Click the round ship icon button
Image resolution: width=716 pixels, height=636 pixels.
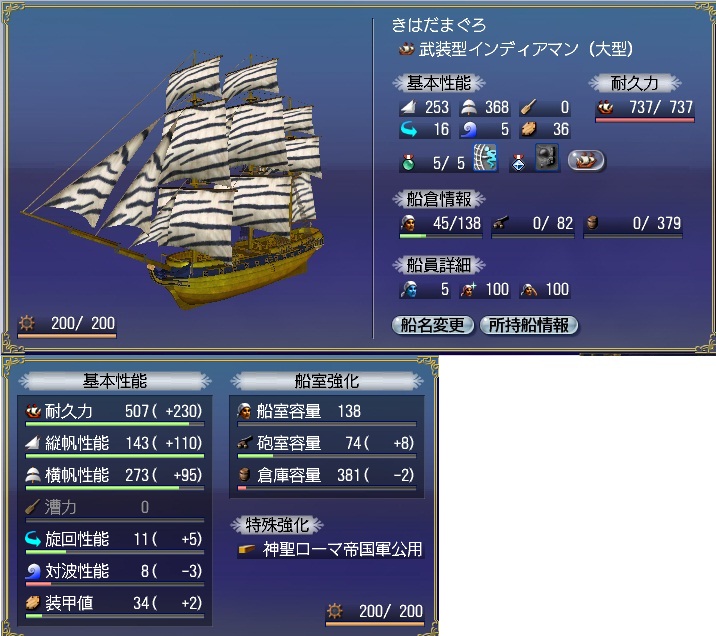tap(586, 160)
